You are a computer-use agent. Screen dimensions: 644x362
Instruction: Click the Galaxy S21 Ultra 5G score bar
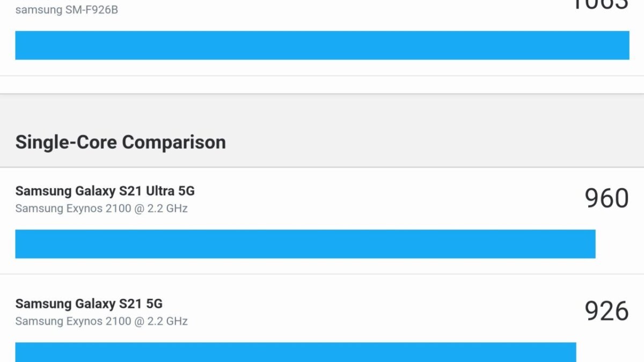[x=305, y=244]
